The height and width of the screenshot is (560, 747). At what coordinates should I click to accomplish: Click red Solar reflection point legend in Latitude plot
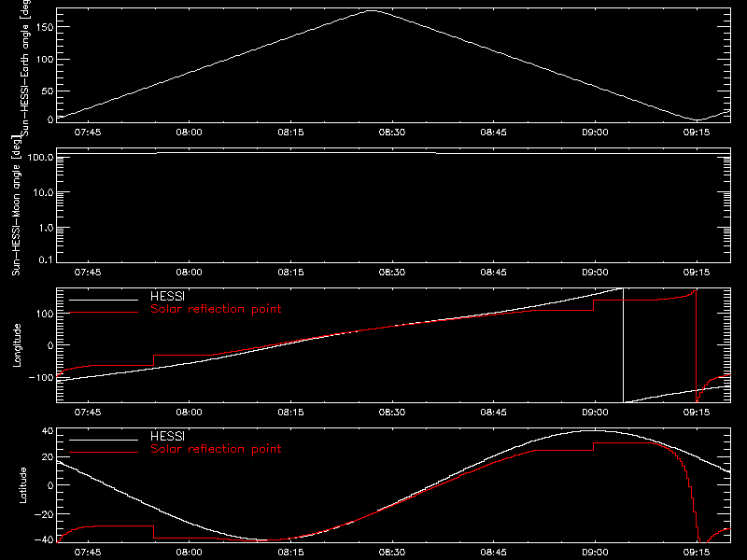216,449
